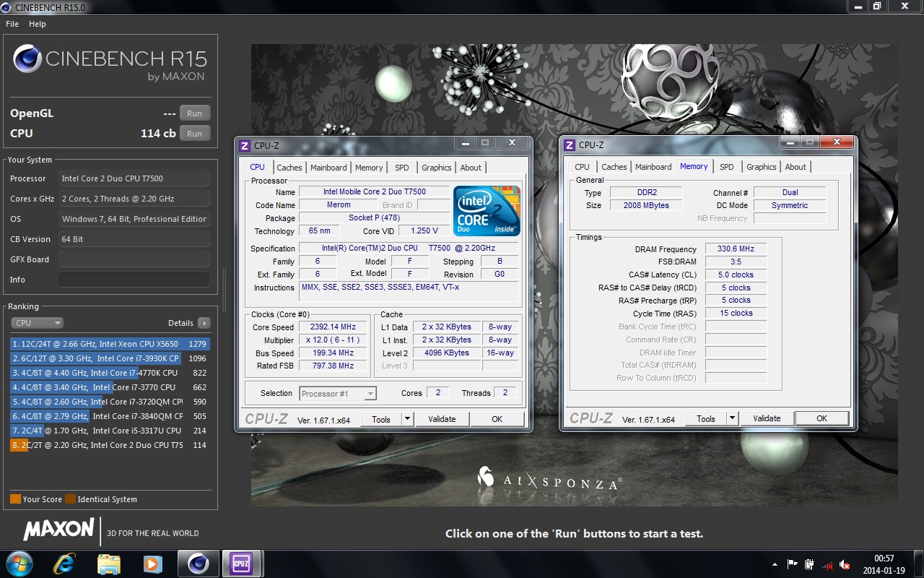Image resolution: width=924 pixels, height=578 pixels.
Task: Click CPU-Z title icon in right window
Action: coord(570,144)
